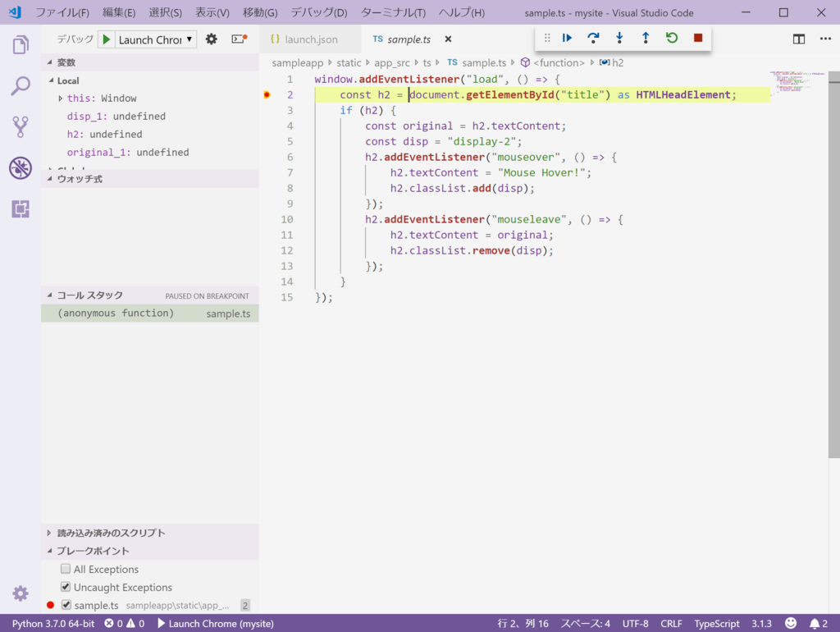This screenshot has width=840, height=632.
Task: Open the 編集(E) menu
Action: 119,12
